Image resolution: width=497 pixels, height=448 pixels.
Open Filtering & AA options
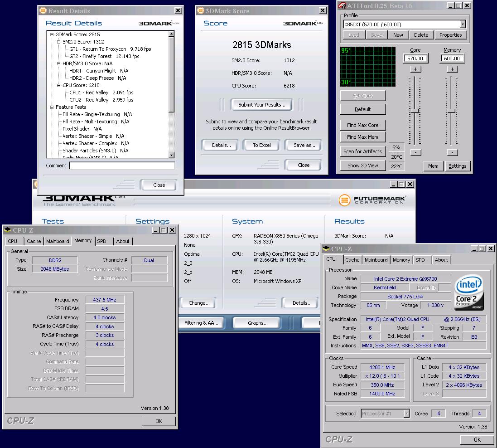pyautogui.click(x=201, y=323)
